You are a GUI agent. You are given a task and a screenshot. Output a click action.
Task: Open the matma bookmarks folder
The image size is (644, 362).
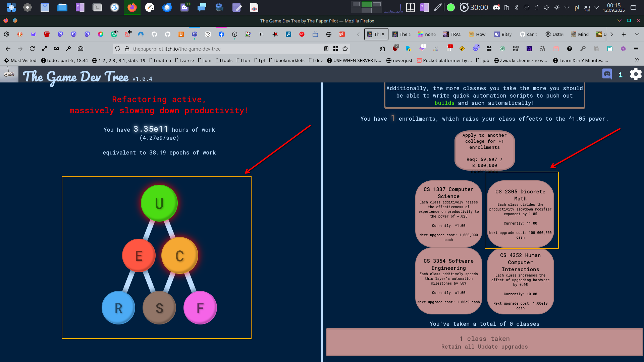coord(160,60)
